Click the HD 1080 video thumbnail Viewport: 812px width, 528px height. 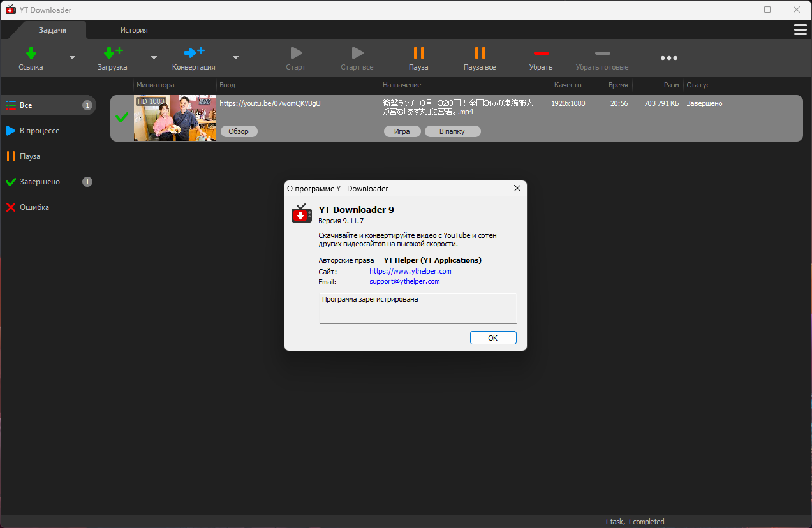point(175,118)
